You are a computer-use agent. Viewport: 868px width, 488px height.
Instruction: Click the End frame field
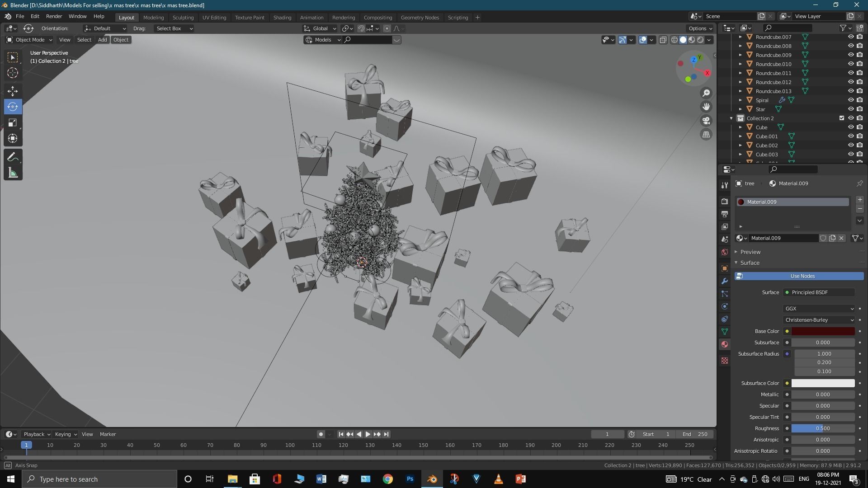coord(695,434)
